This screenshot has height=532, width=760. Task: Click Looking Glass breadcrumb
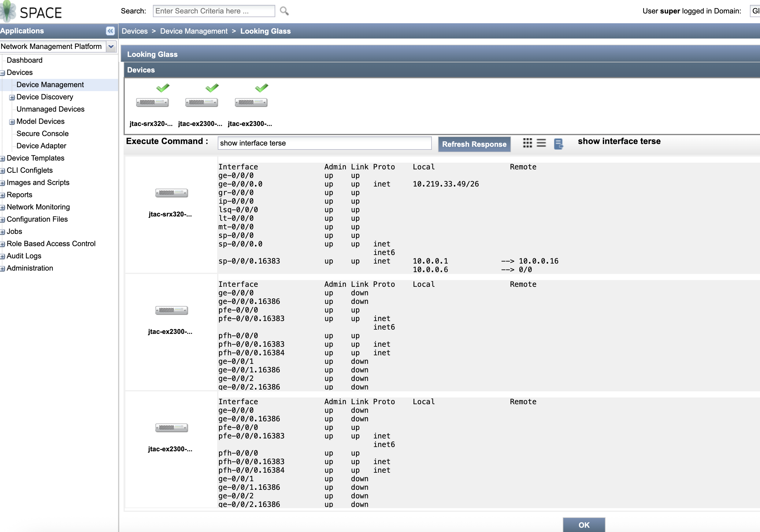click(265, 31)
